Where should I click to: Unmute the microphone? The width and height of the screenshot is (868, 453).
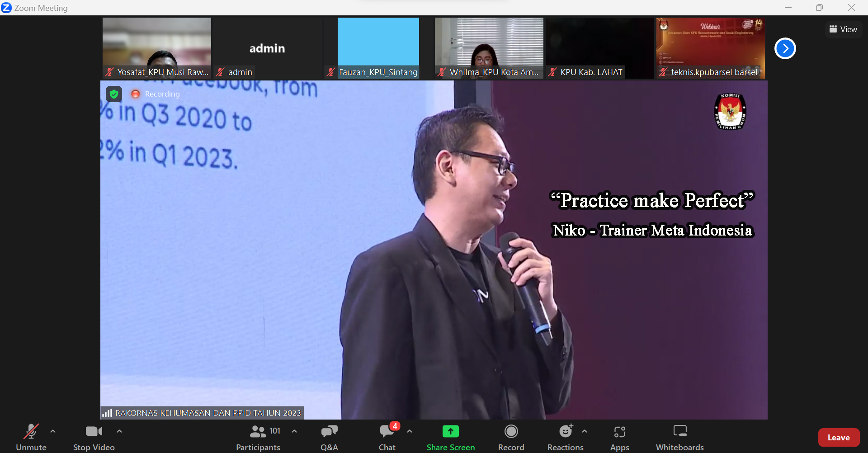pos(31,437)
